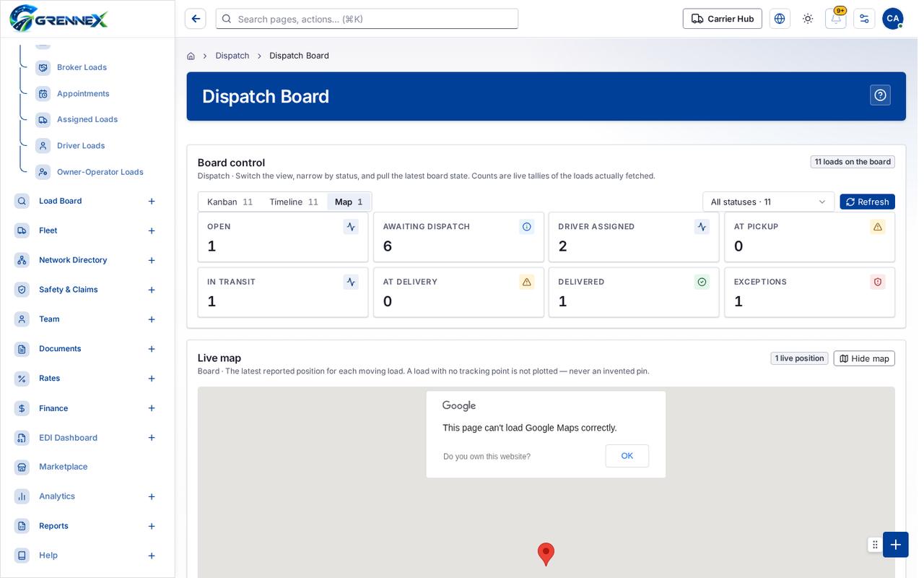Image resolution: width=924 pixels, height=578 pixels.
Task: Open the notifications bell
Action: pos(836,19)
